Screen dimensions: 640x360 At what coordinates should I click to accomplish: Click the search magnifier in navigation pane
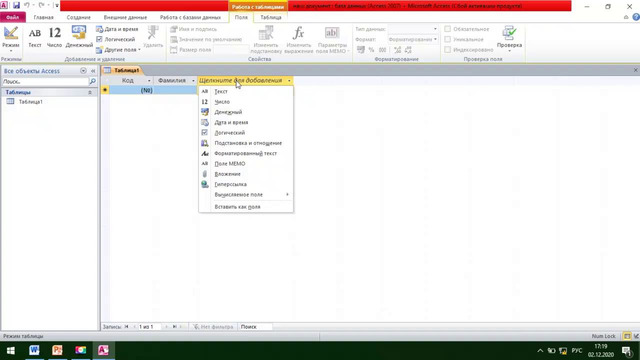click(93, 82)
